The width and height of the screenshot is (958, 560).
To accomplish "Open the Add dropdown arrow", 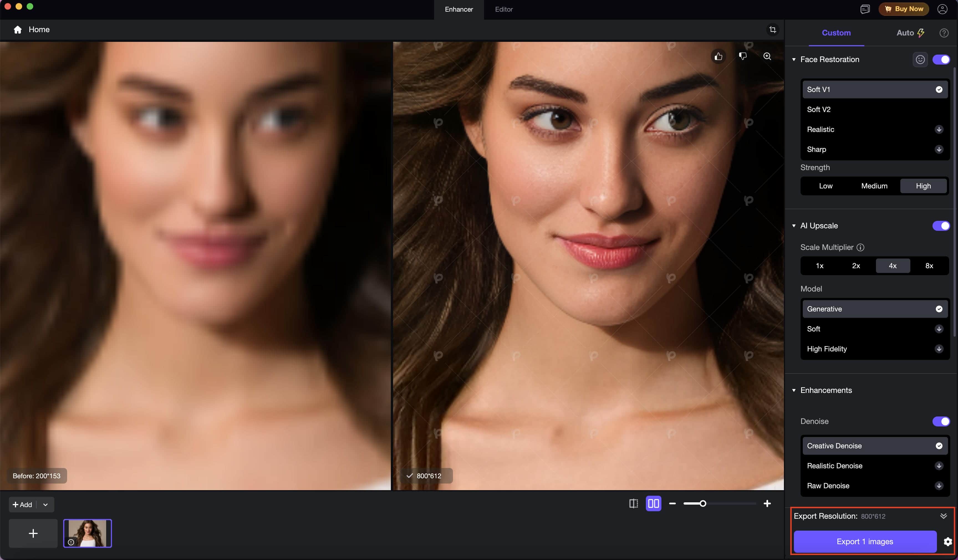I will 45,505.
